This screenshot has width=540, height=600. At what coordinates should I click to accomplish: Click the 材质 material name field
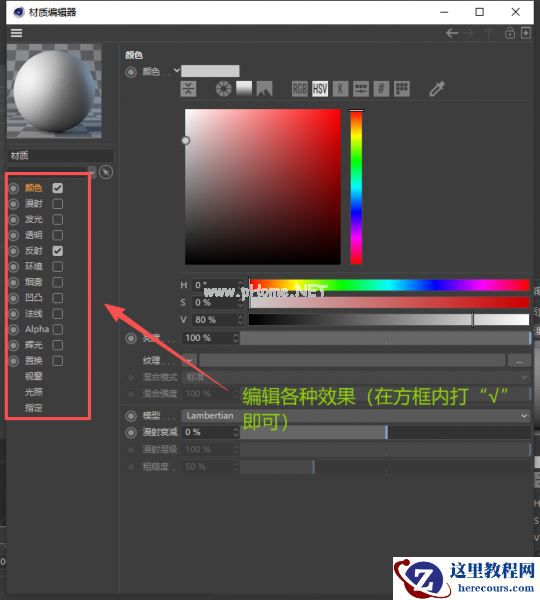60,156
